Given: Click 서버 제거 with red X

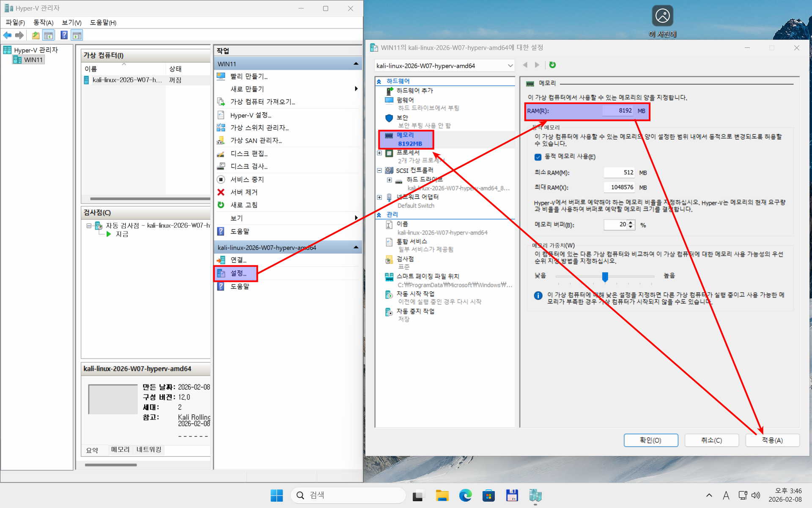Looking at the screenshot, I should point(244,192).
